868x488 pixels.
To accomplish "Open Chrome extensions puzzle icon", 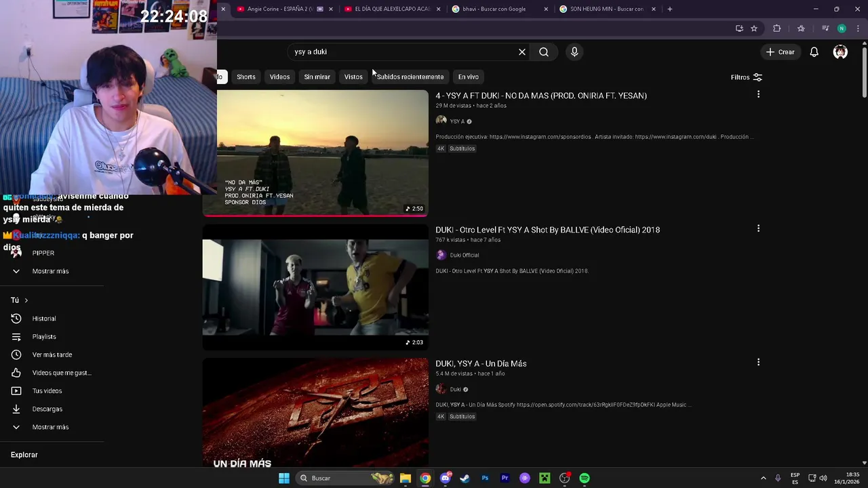I will 777,28.
